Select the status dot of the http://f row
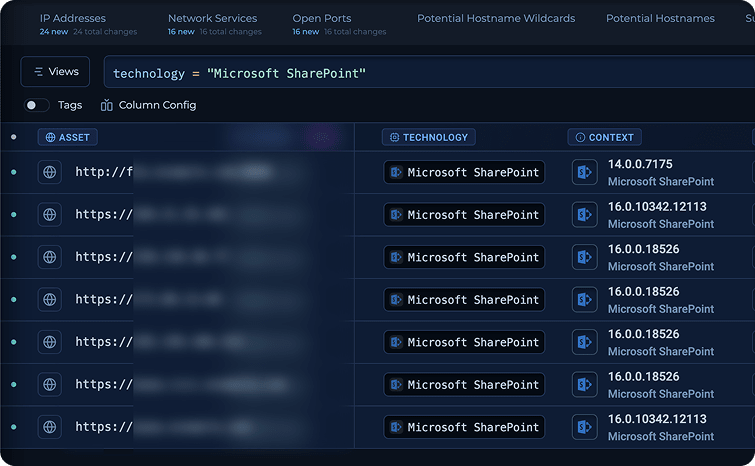Screen dimensions: 755x466 tap(13, 172)
